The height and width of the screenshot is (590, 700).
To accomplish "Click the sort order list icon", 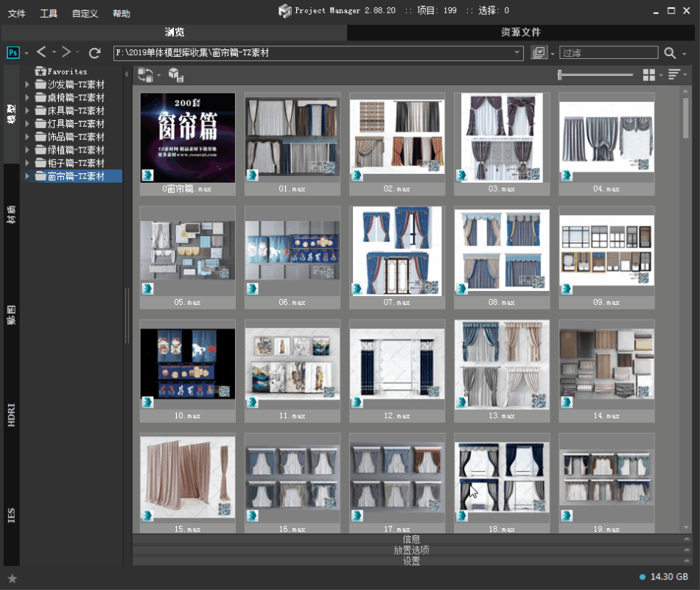I will [x=674, y=75].
